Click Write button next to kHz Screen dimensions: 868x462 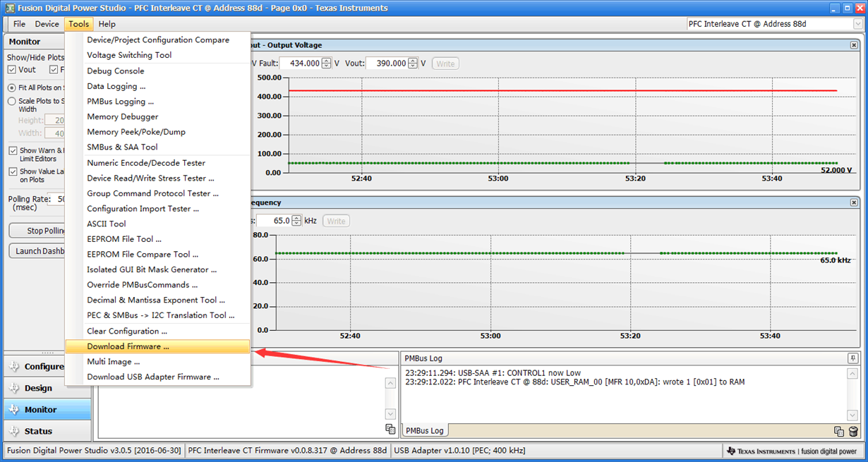click(336, 221)
